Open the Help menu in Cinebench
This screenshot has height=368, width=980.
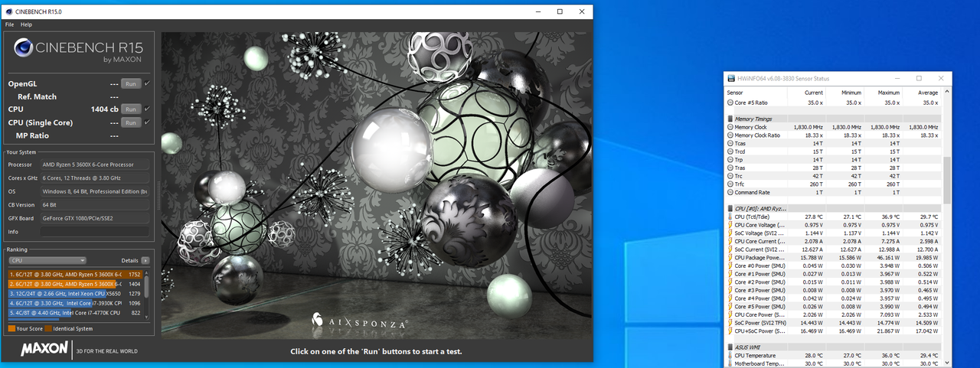coord(26,24)
